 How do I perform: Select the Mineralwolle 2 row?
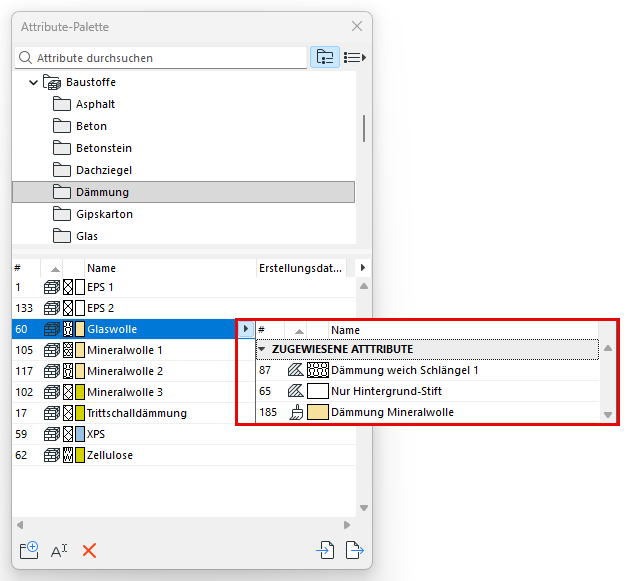point(124,371)
